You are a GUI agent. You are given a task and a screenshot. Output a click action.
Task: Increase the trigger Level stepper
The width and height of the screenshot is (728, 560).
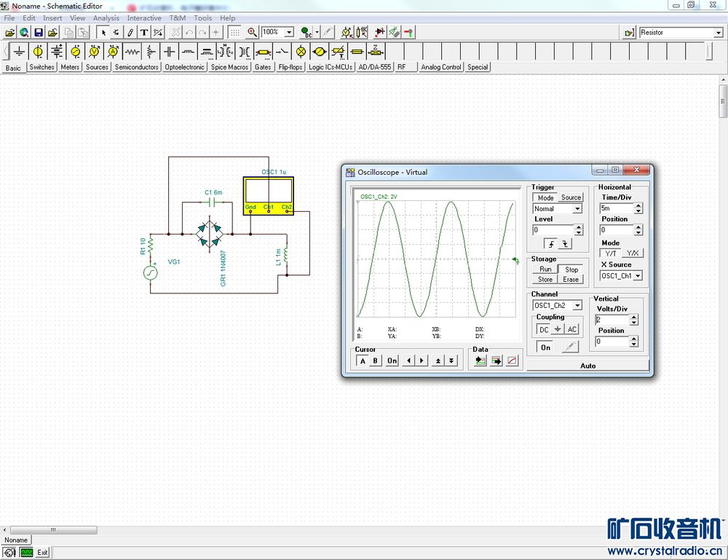coord(578,227)
